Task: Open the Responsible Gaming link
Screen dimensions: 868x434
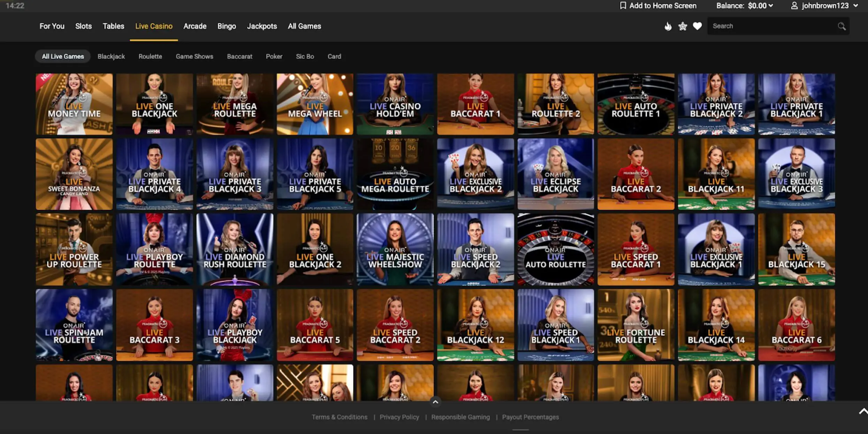Action: click(x=460, y=417)
